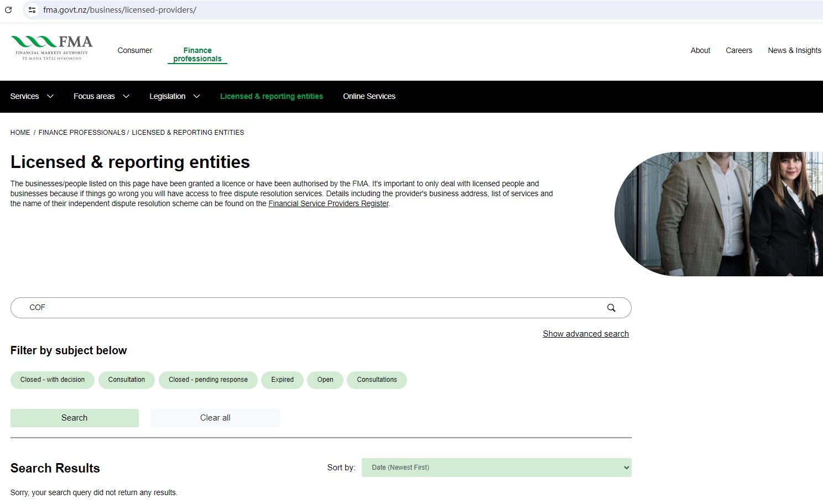
Task: Clear all search filters
Action: (x=215, y=418)
